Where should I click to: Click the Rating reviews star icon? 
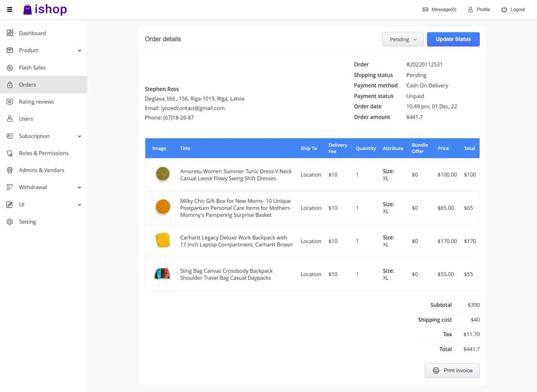pos(10,102)
